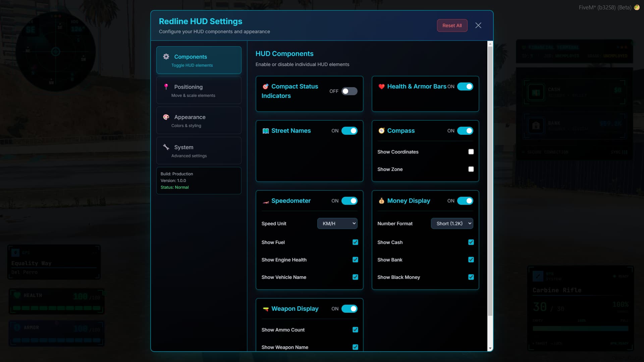Open the Number Format Short (1.2K) dropdown
The image size is (644, 362).
click(x=452, y=224)
